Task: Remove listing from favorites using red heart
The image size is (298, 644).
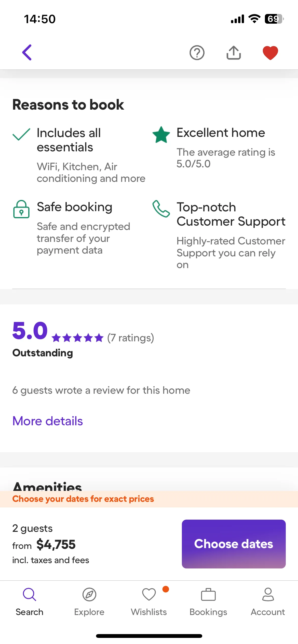Action: click(270, 53)
